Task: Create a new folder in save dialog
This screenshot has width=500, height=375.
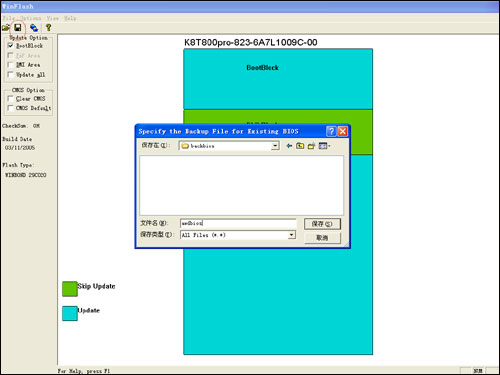Action: (311, 146)
